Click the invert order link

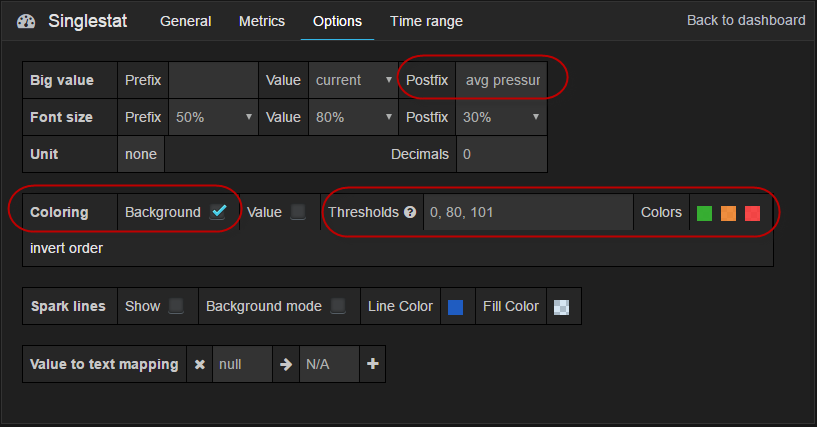[x=67, y=248]
